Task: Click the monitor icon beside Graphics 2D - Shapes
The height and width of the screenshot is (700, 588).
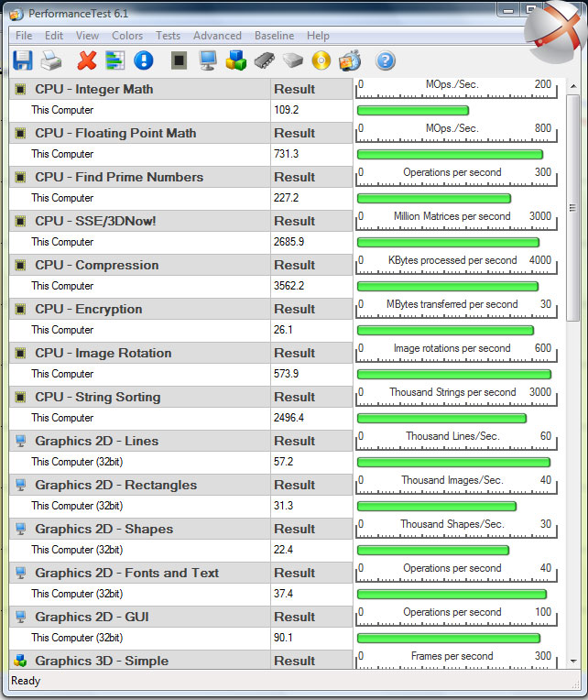Action: coord(20,529)
